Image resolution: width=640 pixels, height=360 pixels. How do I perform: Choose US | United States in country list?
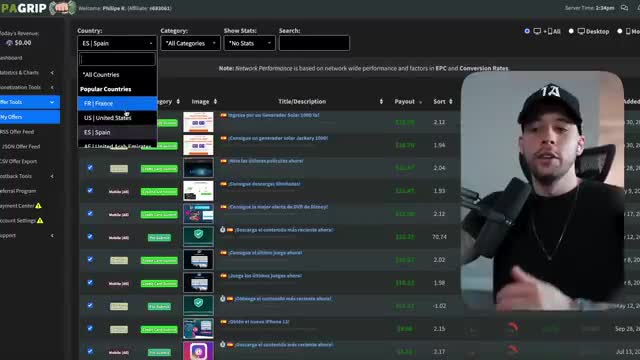pyautogui.click(x=117, y=118)
